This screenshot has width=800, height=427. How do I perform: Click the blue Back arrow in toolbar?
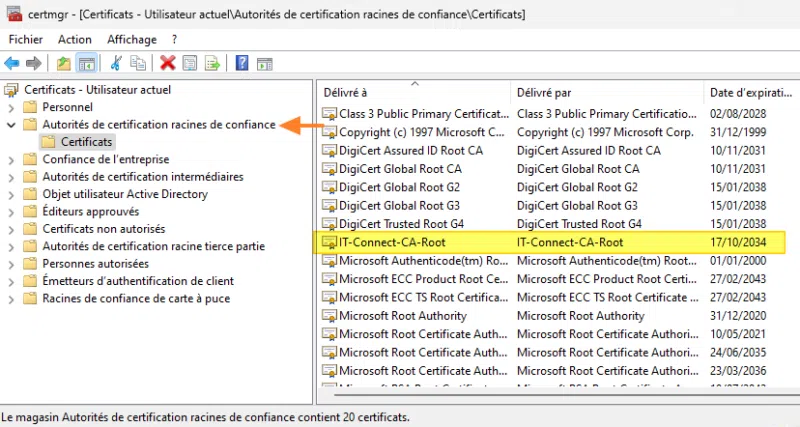coord(13,63)
